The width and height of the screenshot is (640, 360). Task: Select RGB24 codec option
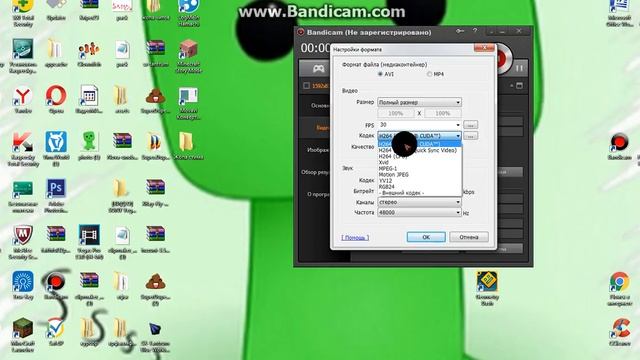click(x=419, y=187)
